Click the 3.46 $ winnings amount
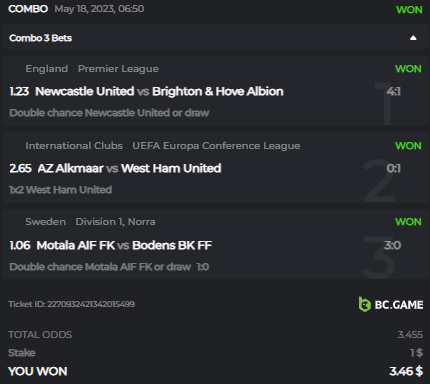Screen dimensions: 430x384 (406, 371)
